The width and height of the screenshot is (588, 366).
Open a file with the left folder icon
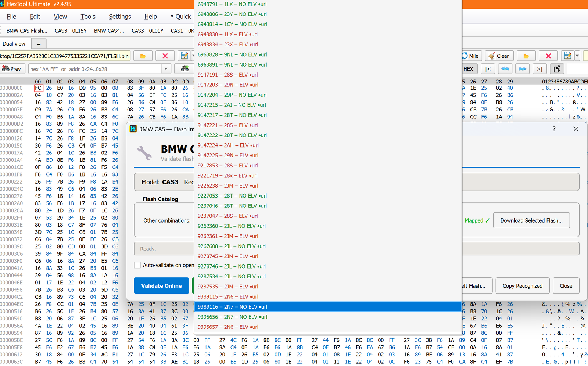click(143, 56)
